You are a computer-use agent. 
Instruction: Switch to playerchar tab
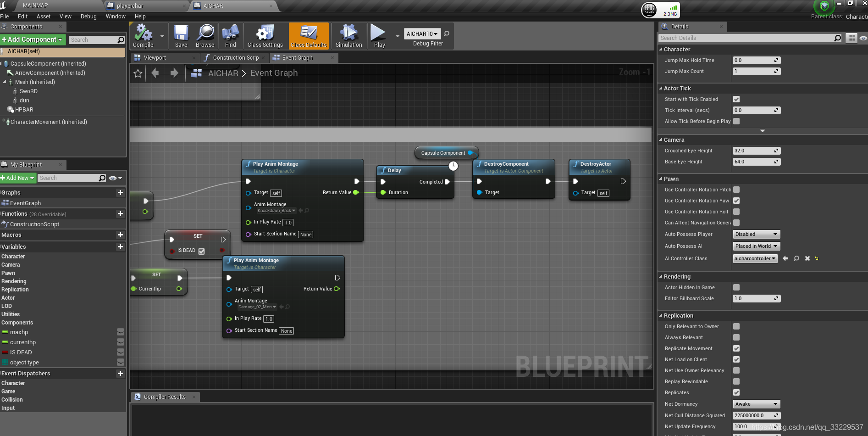[130, 6]
